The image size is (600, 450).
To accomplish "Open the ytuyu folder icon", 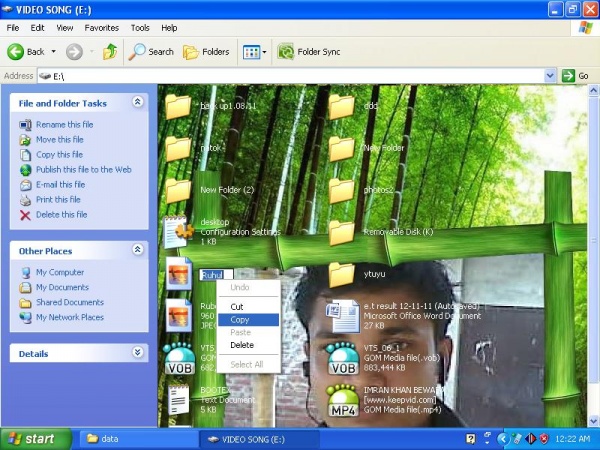I will [342, 274].
